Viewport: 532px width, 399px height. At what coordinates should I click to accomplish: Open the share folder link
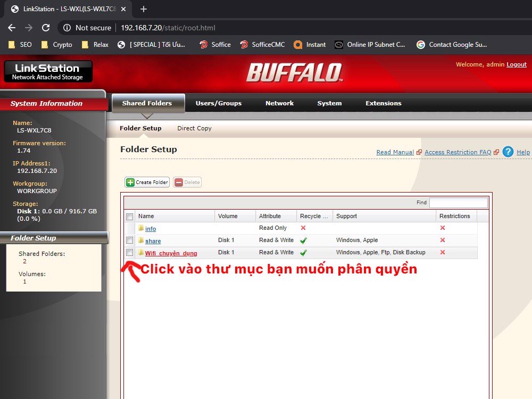(x=153, y=241)
